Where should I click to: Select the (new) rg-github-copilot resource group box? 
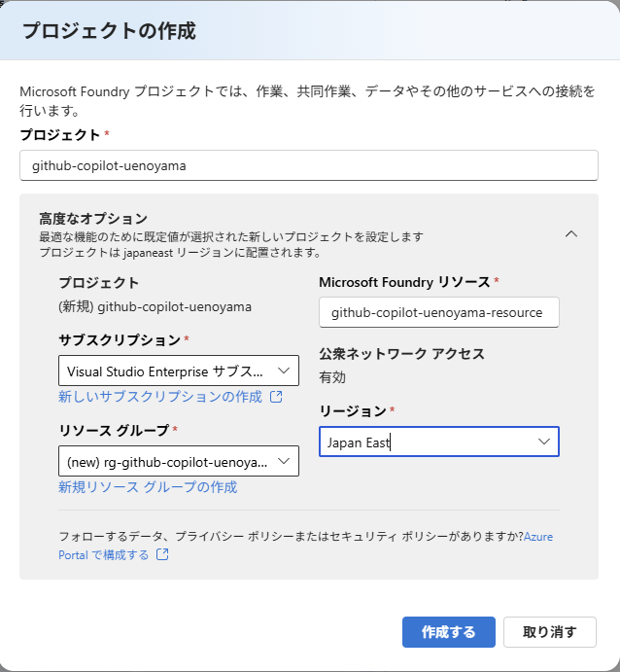click(x=179, y=461)
